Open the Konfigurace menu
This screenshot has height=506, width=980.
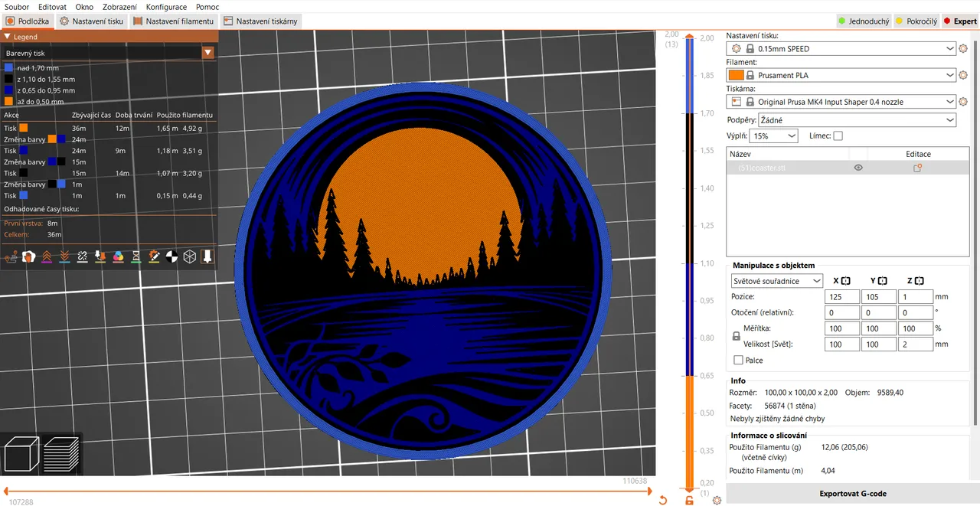166,6
